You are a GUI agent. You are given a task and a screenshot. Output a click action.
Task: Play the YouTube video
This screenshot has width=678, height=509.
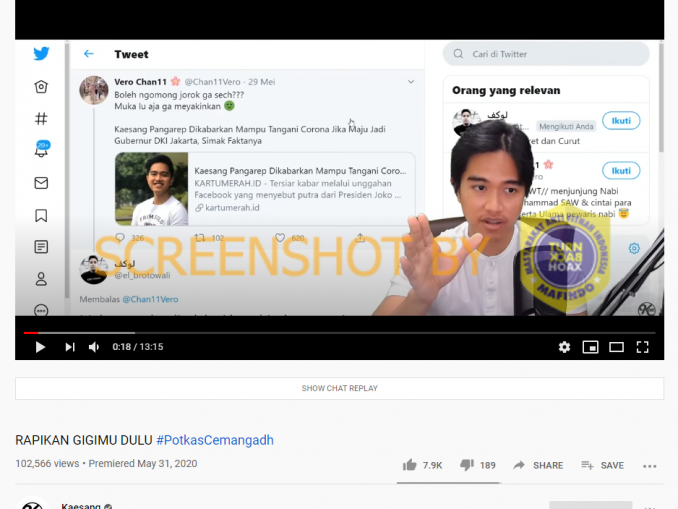(40, 347)
